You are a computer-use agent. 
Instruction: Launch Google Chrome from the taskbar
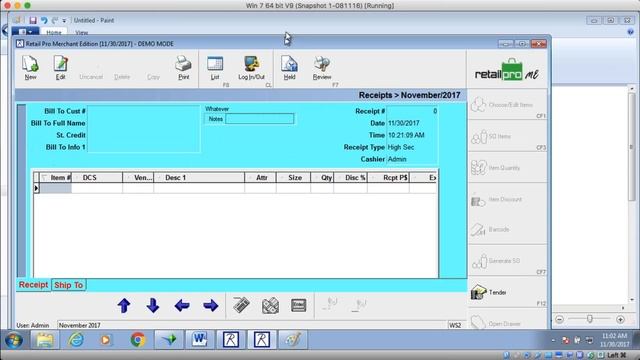(138, 340)
